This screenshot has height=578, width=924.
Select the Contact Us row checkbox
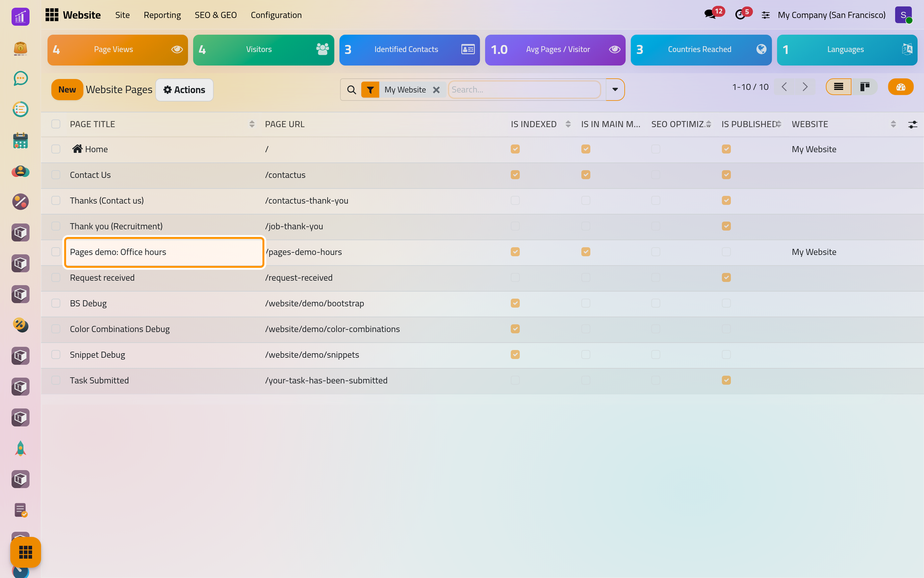click(x=56, y=175)
